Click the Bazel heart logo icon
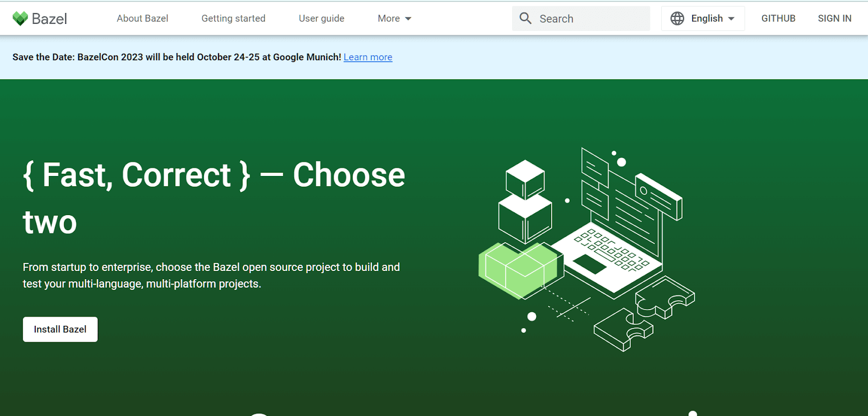This screenshot has height=416, width=868. (x=20, y=18)
